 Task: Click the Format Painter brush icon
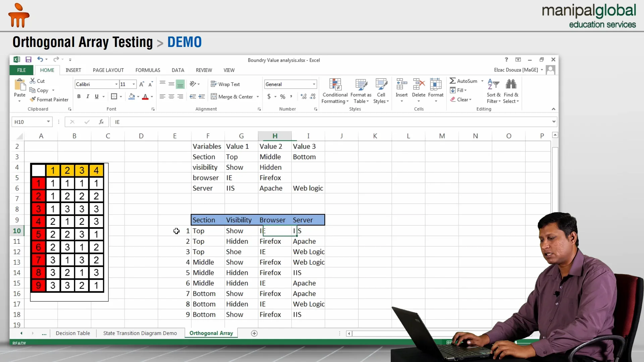click(x=33, y=100)
